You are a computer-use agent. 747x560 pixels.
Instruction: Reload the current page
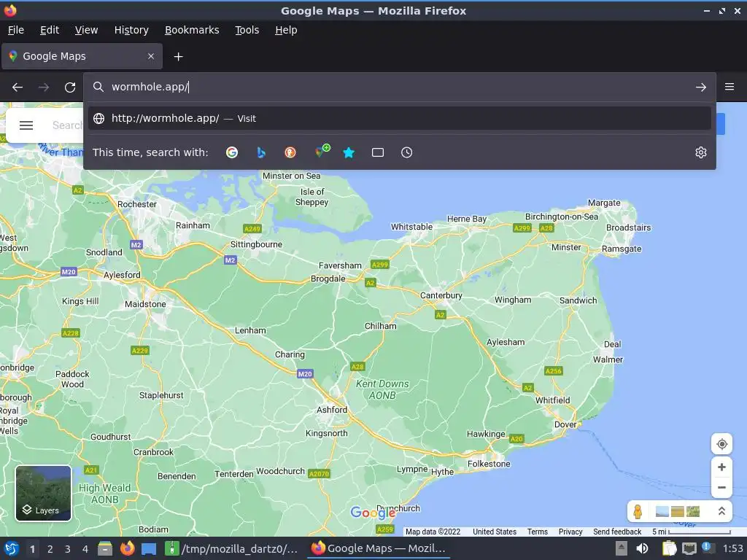[x=70, y=87]
